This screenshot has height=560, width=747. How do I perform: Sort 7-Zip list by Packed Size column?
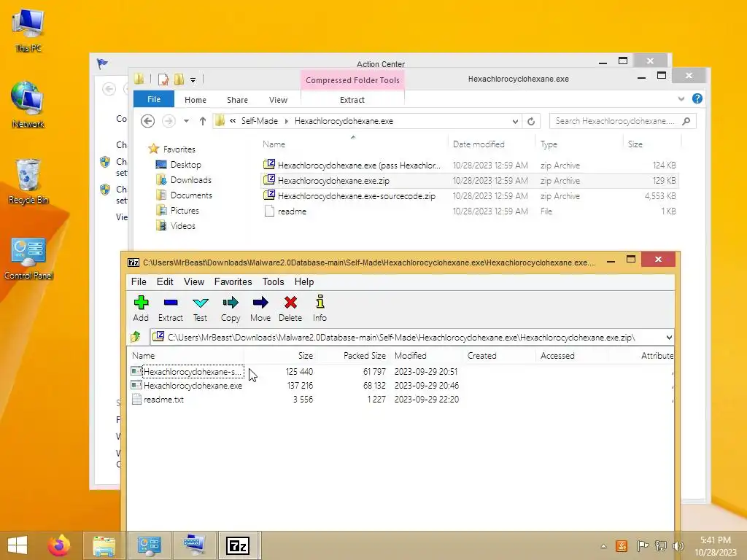coord(365,356)
